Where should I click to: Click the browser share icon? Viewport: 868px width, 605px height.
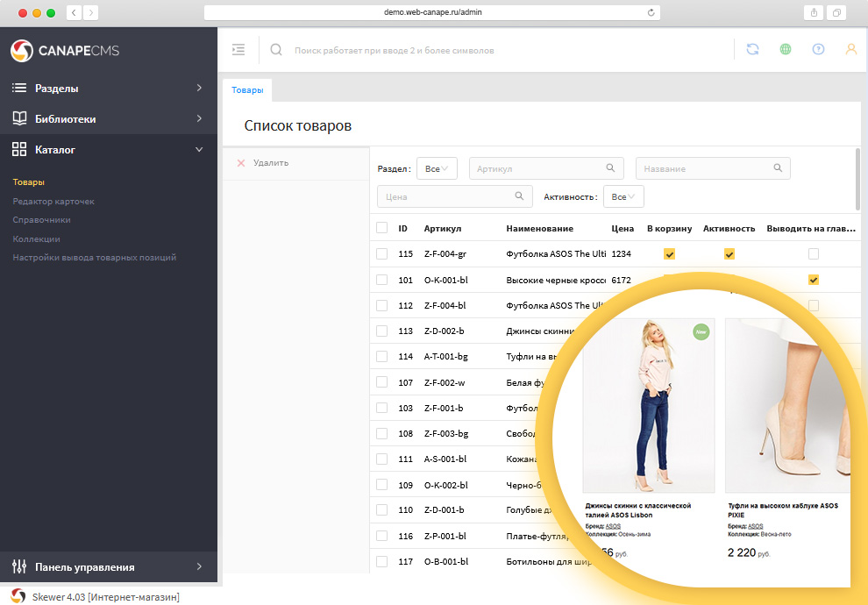point(813,12)
